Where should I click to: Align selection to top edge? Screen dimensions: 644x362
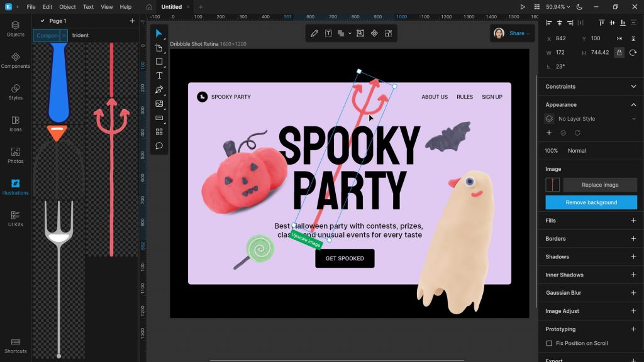coord(602,23)
